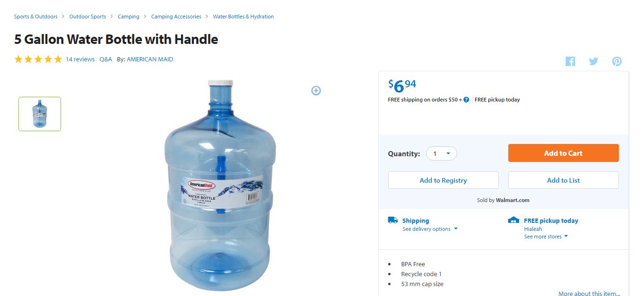Open the Quantity dropdown
Viewport: 644px width, 296px height.
442,153
